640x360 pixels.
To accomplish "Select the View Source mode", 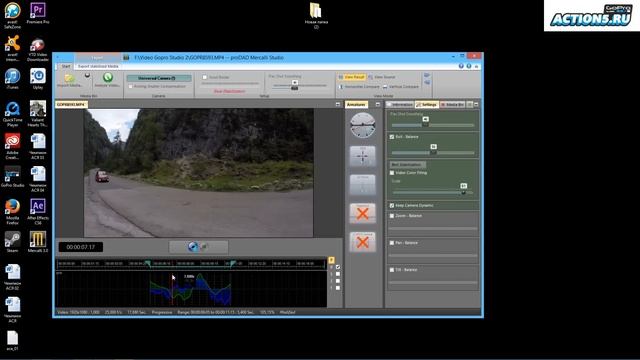I will [x=382, y=77].
